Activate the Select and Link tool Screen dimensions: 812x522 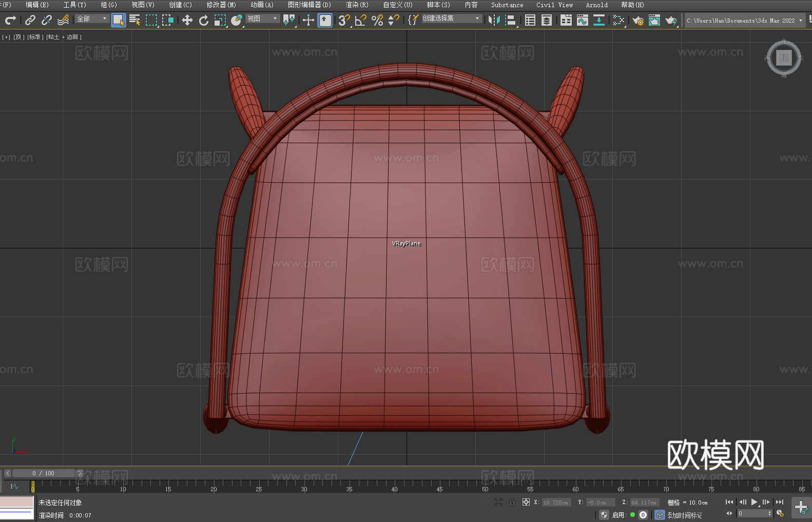click(30, 20)
